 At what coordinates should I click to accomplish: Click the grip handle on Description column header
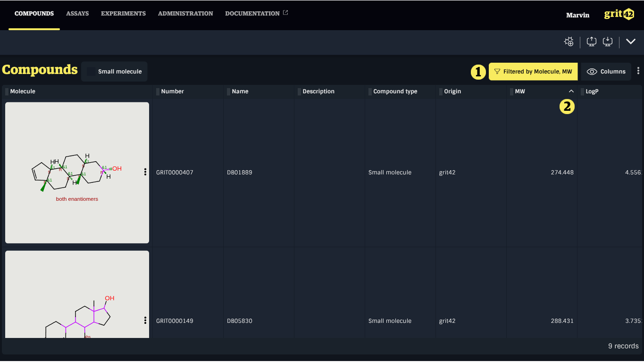[x=300, y=91]
